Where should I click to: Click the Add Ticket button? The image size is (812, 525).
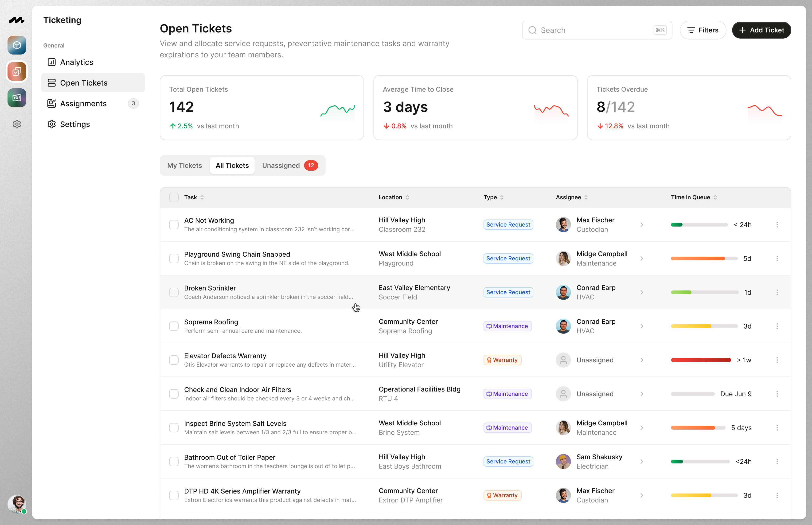point(761,30)
